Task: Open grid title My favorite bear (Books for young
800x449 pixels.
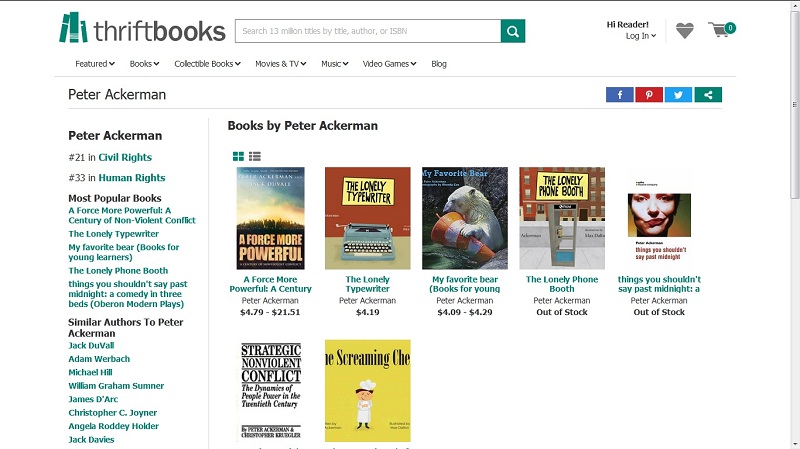Action: point(465,284)
